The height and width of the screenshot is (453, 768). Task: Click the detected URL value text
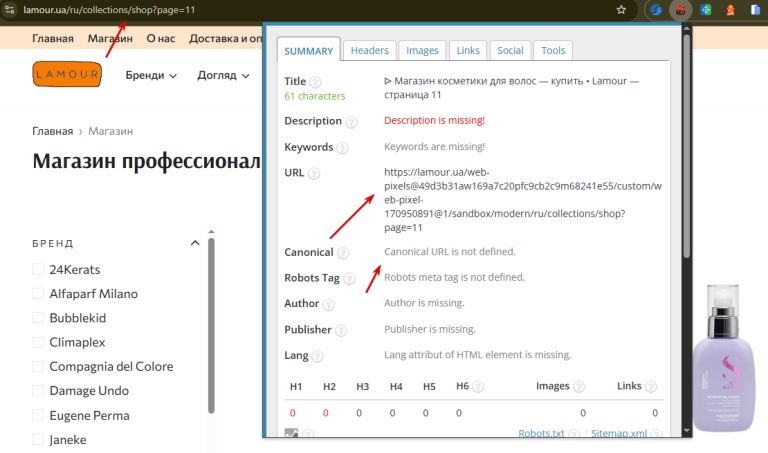523,200
